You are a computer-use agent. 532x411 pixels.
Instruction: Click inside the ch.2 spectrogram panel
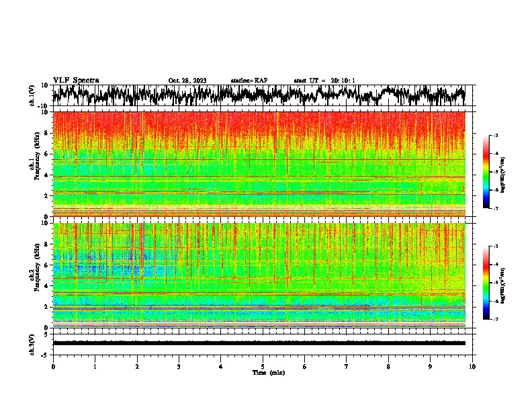click(x=259, y=275)
